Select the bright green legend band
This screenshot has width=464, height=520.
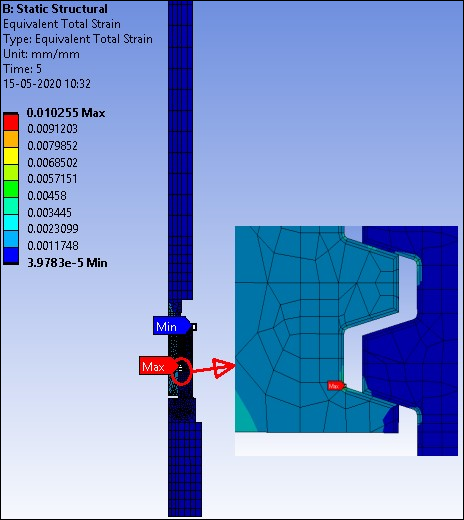[11, 189]
